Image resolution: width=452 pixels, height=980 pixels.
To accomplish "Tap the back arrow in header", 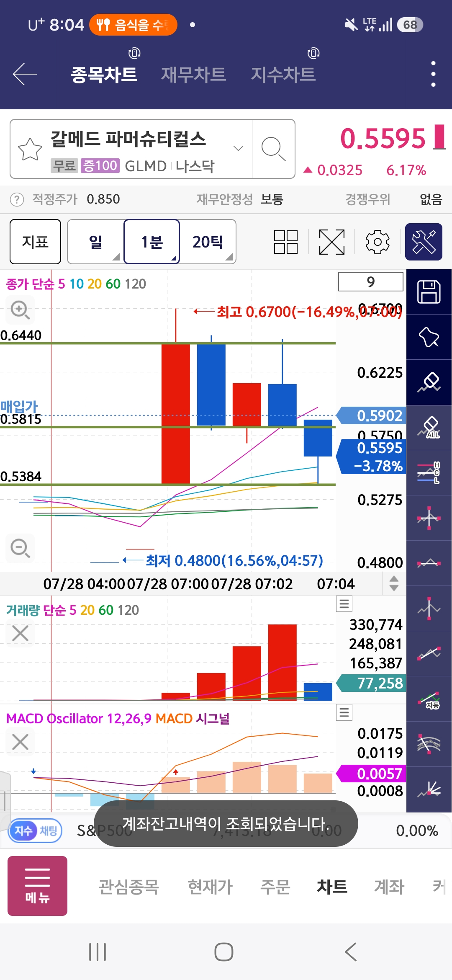I will 25,74.
